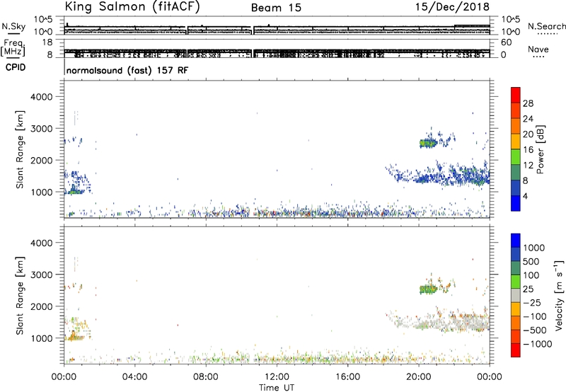Viewport: 566px width, 392px height.
Task: Select the normalsound (fast) 157 RF text
Action: pos(127,70)
